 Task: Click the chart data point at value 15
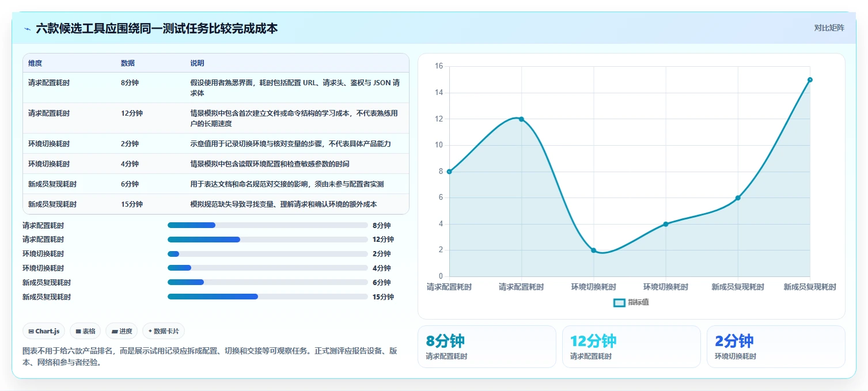point(810,80)
